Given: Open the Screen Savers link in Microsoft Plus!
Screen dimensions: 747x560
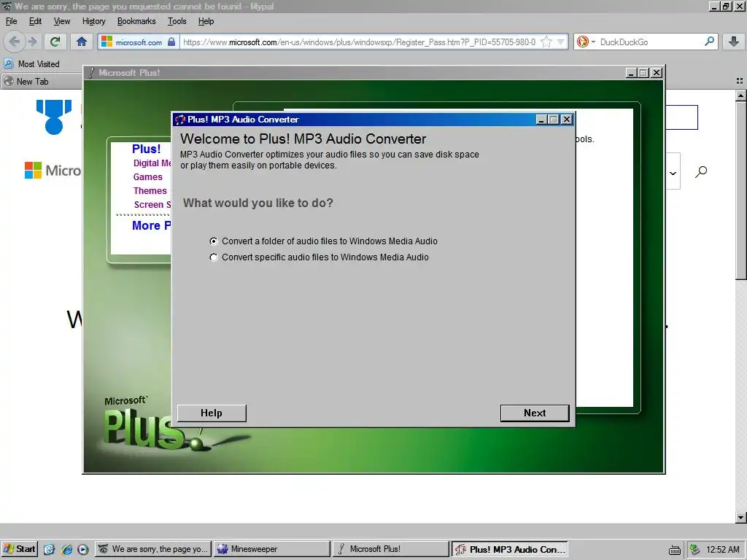Looking at the screenshot, I should (x=152, y=204).
